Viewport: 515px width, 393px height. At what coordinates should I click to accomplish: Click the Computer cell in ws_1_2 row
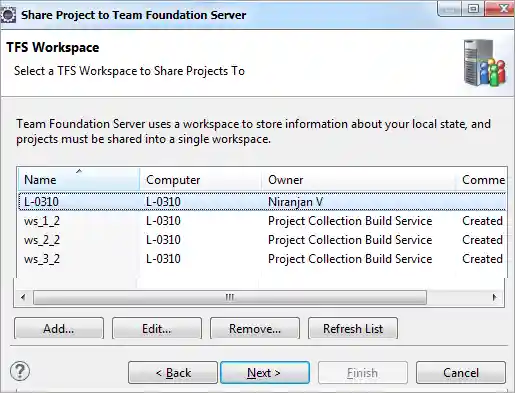[163, 221]
